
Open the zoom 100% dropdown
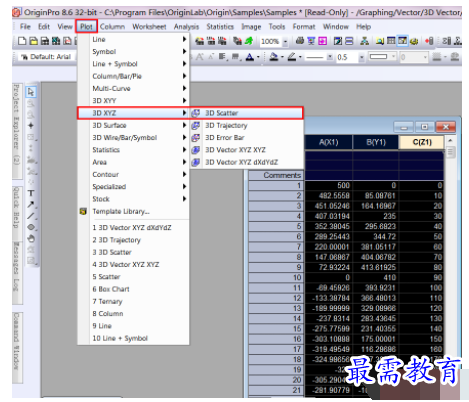pos(285,42)
